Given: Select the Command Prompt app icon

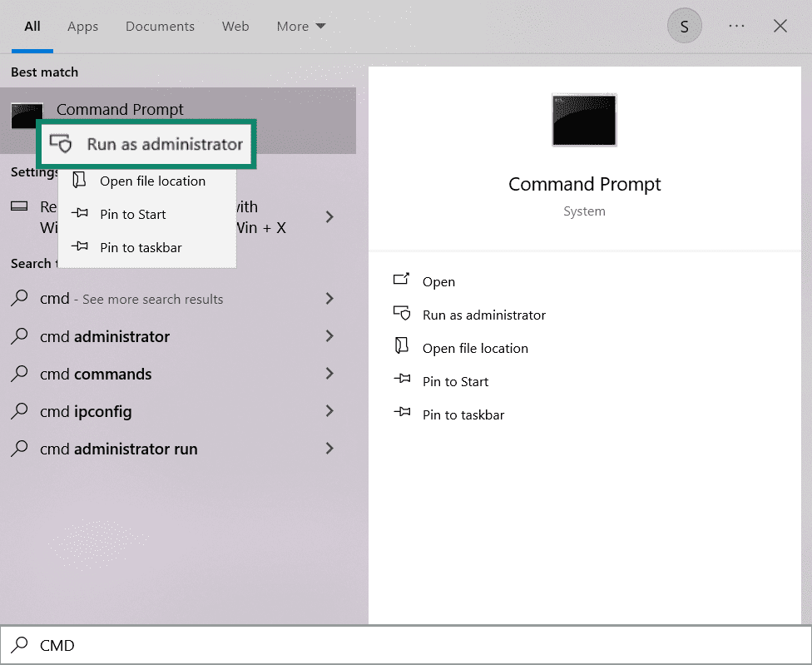Looking at the screenshot, I should click(27, 115).
